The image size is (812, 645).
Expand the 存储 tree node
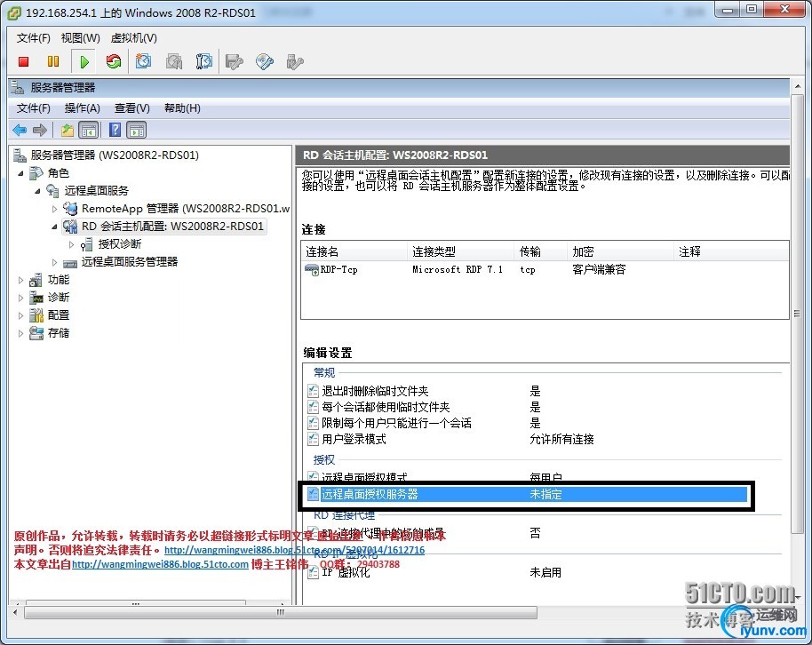20,332
